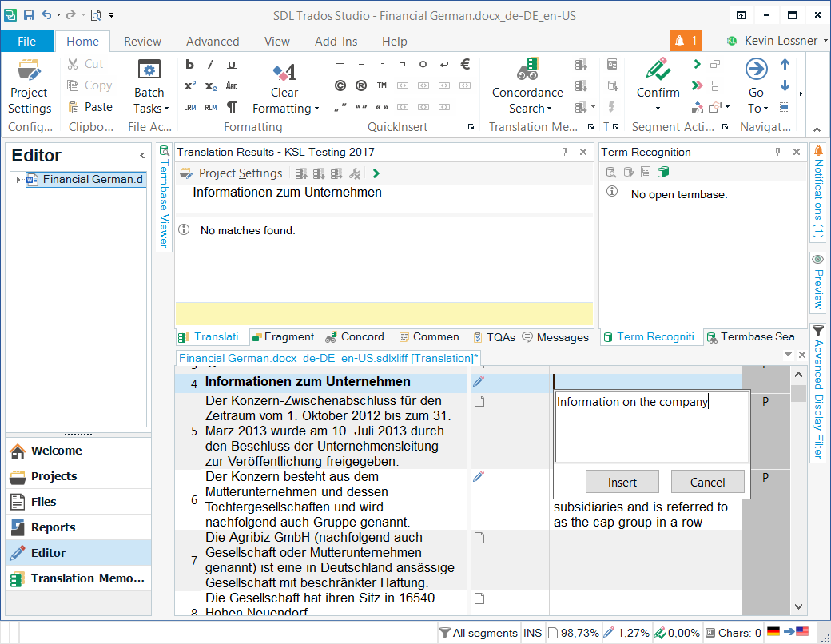Apply italic formatting
The height and width of the screenshot is (644, 831).
pyautogui.click(x=210, y=65)
